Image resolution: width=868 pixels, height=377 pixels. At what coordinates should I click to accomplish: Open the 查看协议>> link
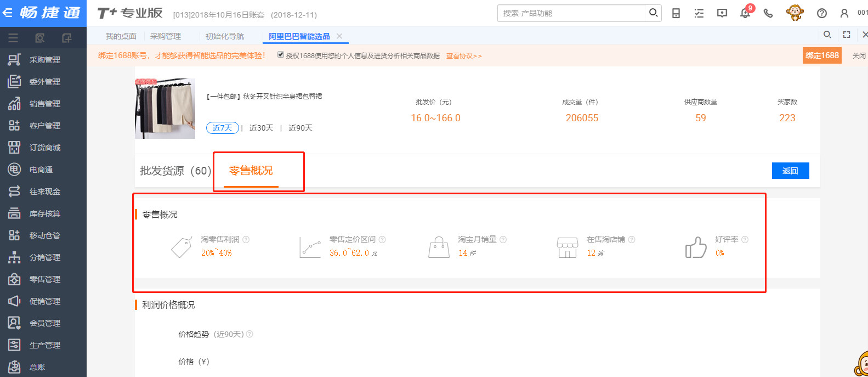click(x=464, y=55)
